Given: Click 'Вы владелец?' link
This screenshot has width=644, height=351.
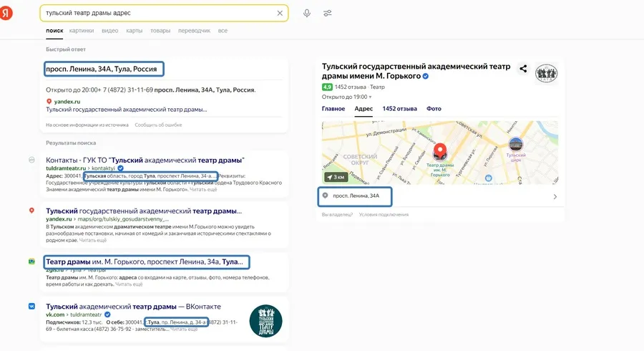Looking at the screenshot, I should [337, 215].
